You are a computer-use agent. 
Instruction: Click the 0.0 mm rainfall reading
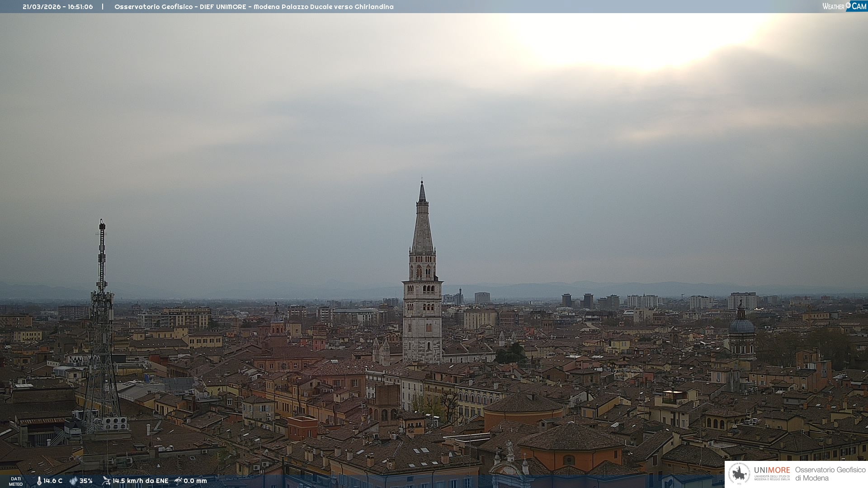coord(195,481)
